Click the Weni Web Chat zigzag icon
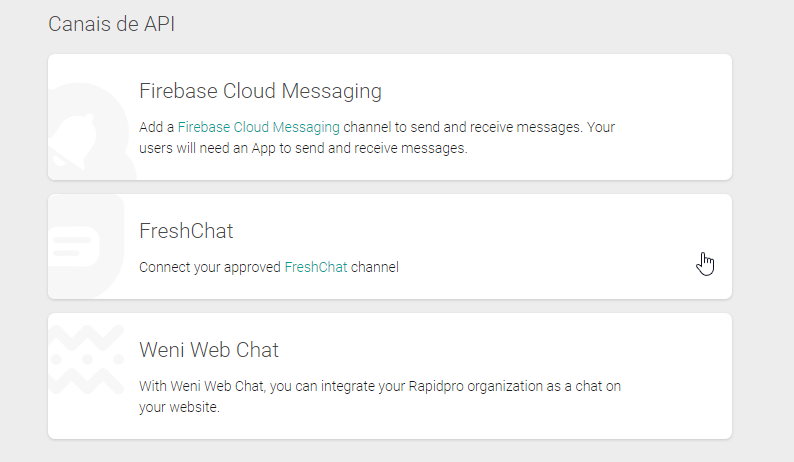This screenshot has width=794, height=462. point(87,359)
